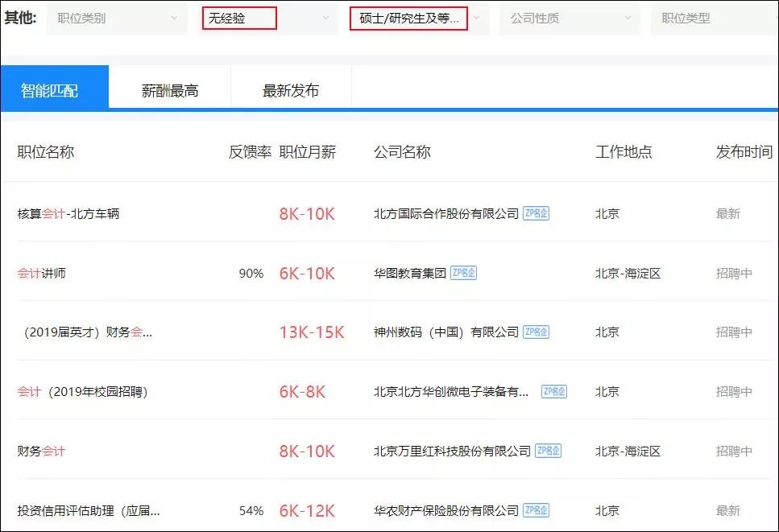Viewport: 779px width, 532px height.
Task: Open the (2019届英才) 财务会 job posting
Action: pyautogui.click(x=86, y=332)
